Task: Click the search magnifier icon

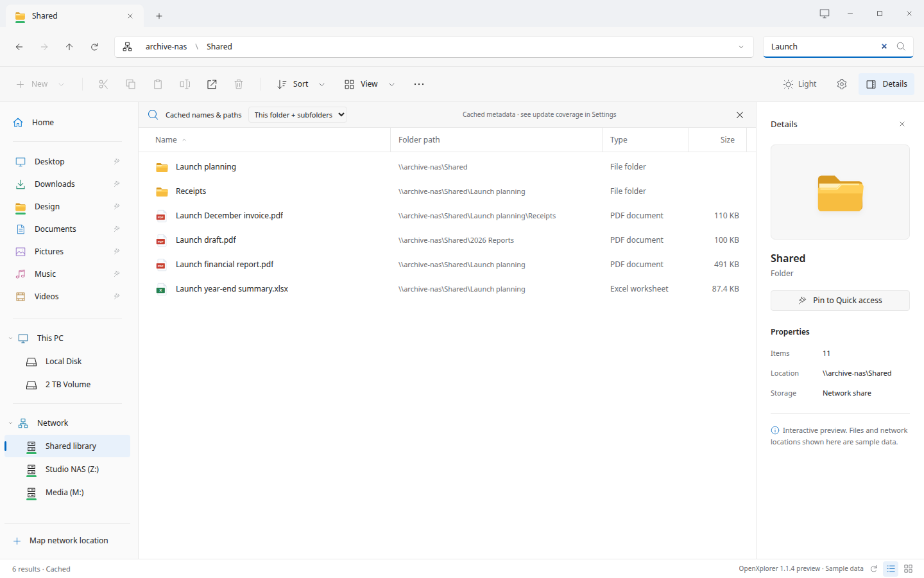Action: click(x=901, y=46)
